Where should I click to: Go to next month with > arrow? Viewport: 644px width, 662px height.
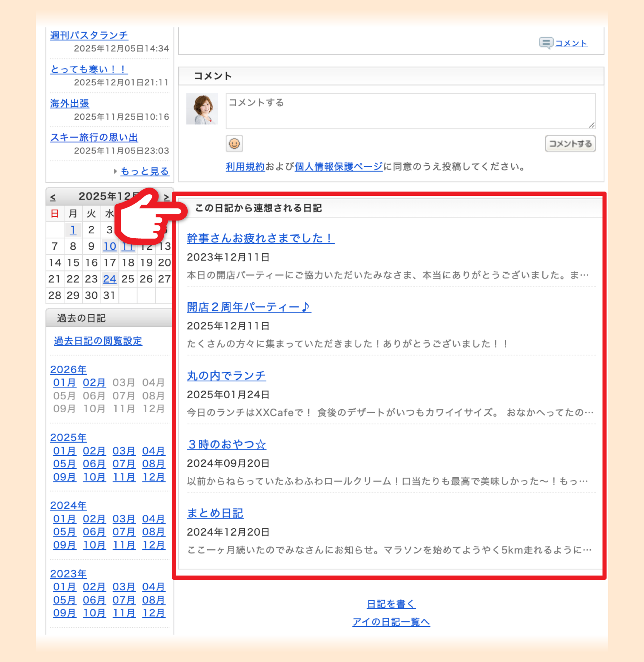click(x=166, y=197)
